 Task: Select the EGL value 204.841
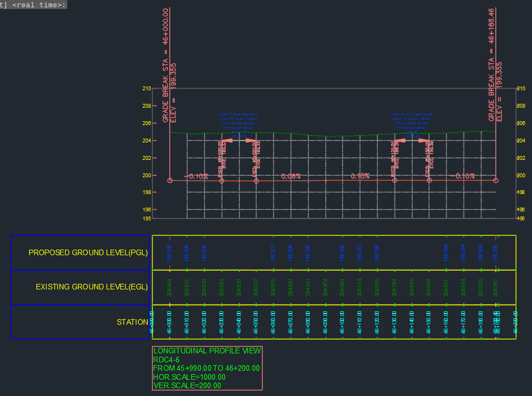click(x=291, y=288)
